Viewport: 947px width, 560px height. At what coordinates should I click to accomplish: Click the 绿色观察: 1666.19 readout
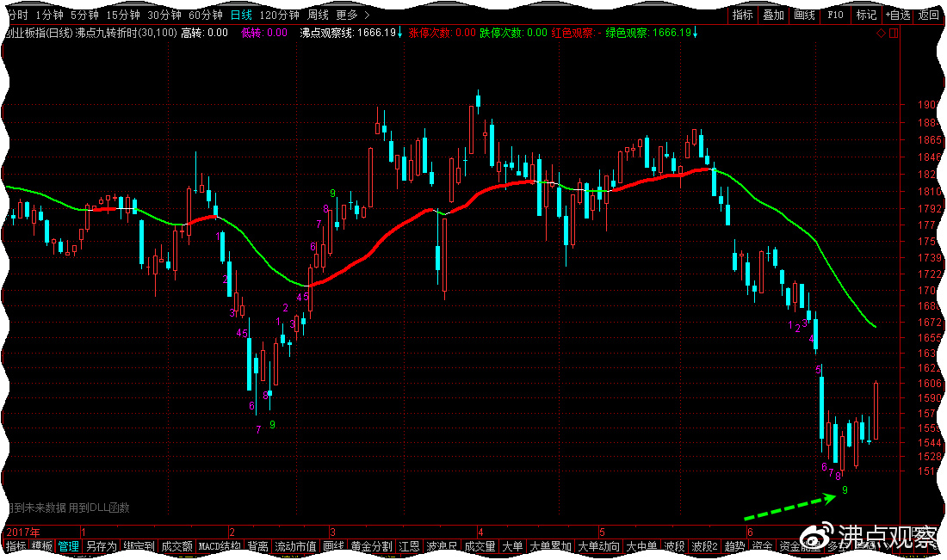pos(652,33)
